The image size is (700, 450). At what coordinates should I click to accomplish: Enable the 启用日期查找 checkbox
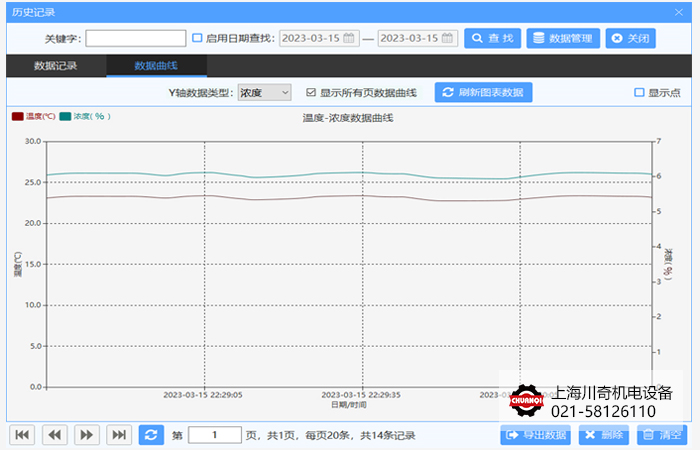tap(197, 38)
